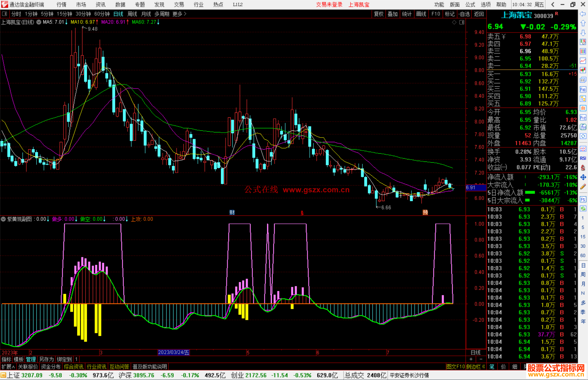Click the 复权 button
The image size is (588, 380).
[x=379, y=14]
